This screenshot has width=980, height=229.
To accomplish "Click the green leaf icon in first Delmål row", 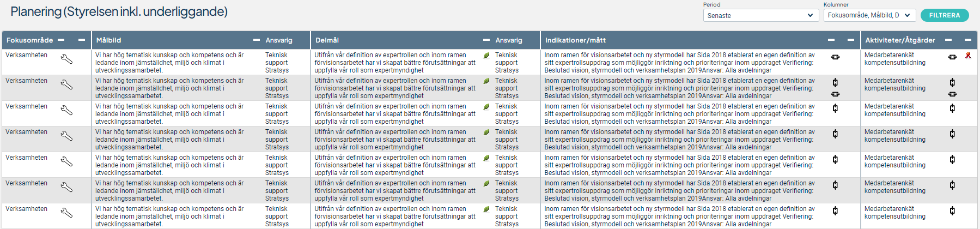I will (x=486, y=56).
